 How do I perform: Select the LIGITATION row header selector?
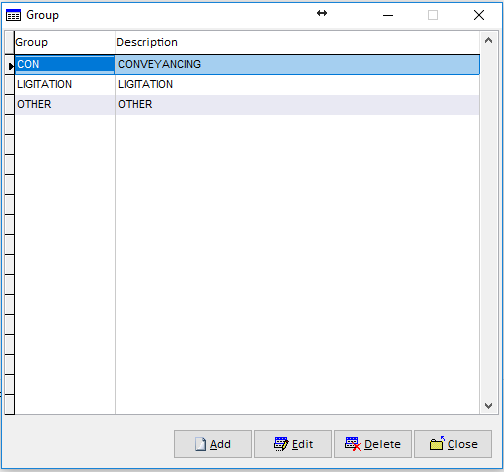click(10, 85)
